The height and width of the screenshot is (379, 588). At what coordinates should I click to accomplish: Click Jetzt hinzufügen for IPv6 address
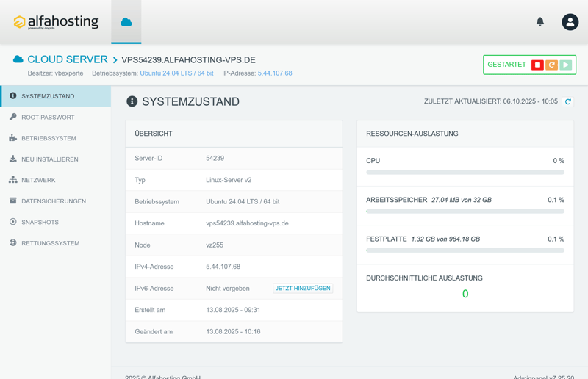(x=303, y=289)
